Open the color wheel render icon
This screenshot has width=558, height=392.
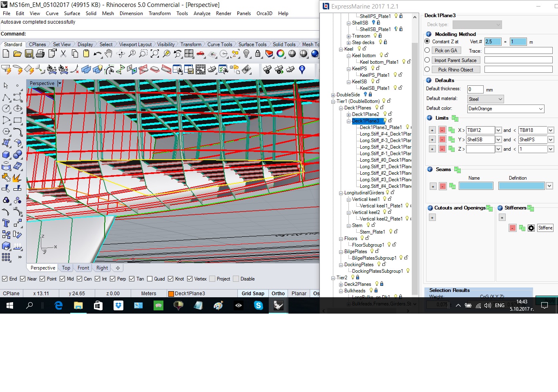click(281, 54)
